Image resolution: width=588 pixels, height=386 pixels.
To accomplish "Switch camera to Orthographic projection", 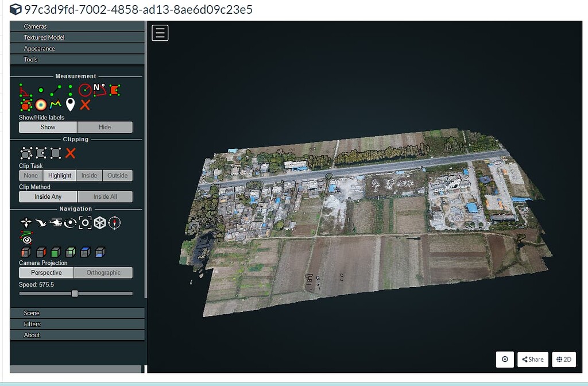I will click(103, 272).
